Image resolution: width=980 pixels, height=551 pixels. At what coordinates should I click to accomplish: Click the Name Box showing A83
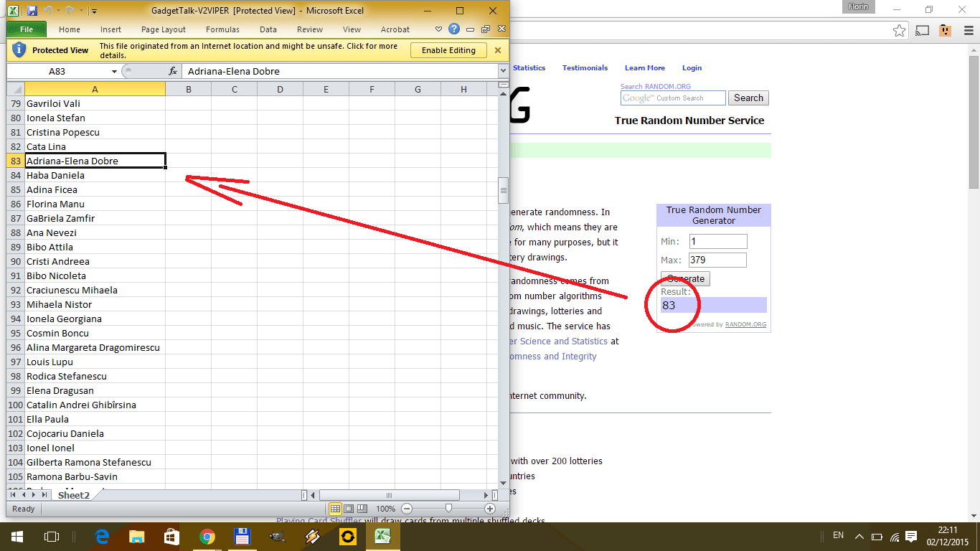tap(57, 71)
